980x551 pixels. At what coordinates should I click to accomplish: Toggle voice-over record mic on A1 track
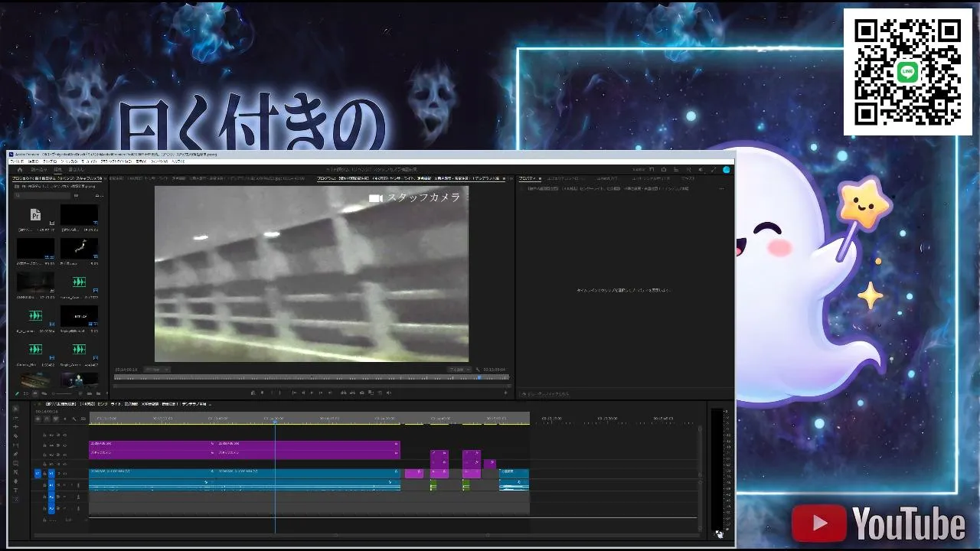point(77,485)
